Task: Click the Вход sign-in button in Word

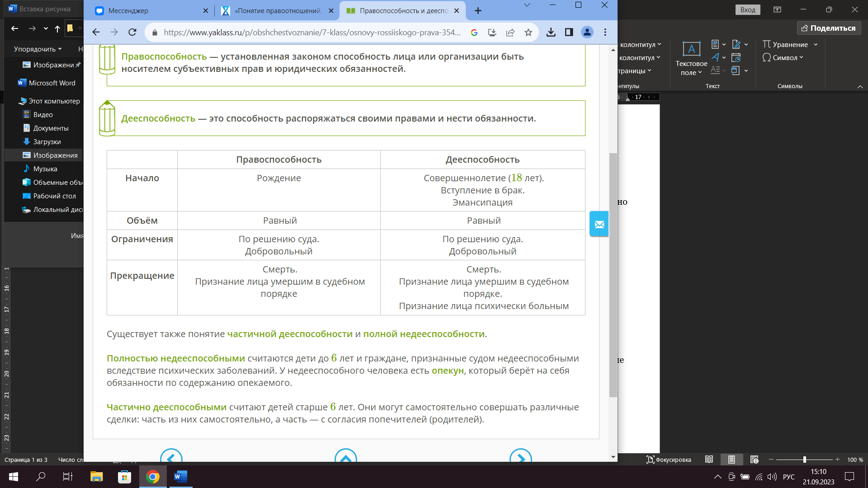Action: [x=748, y=9]
